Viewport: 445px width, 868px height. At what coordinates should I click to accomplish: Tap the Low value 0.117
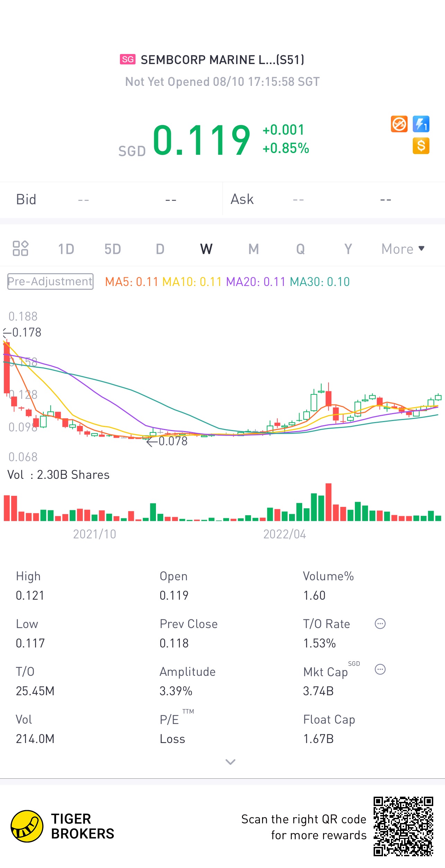30,643
